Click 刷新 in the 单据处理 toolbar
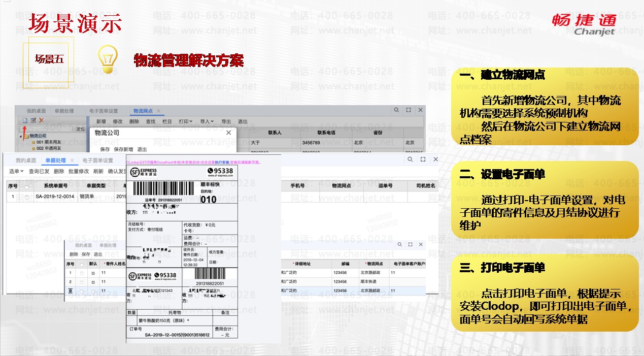 (x=98, y=172)
